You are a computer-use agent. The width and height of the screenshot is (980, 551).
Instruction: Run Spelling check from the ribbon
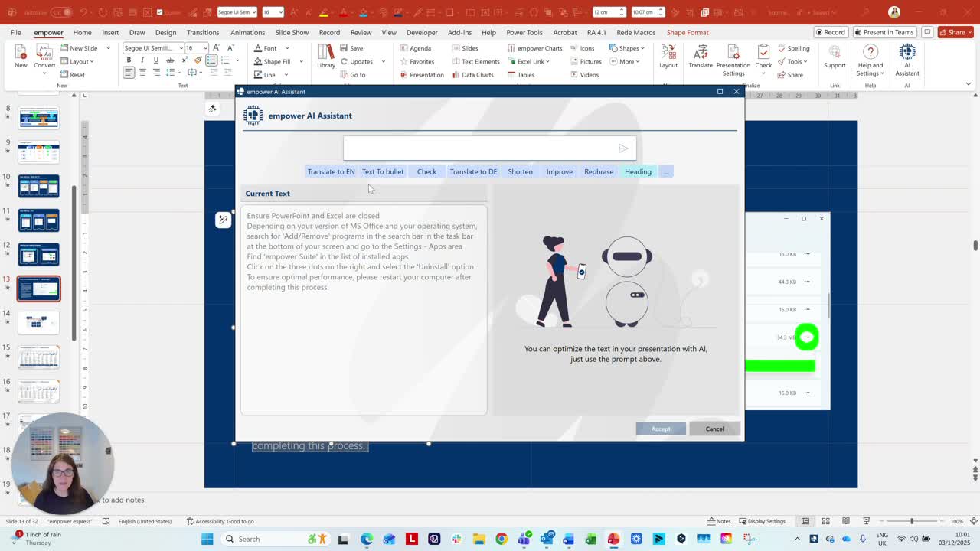pyautogui.click(x=793, y=48)
